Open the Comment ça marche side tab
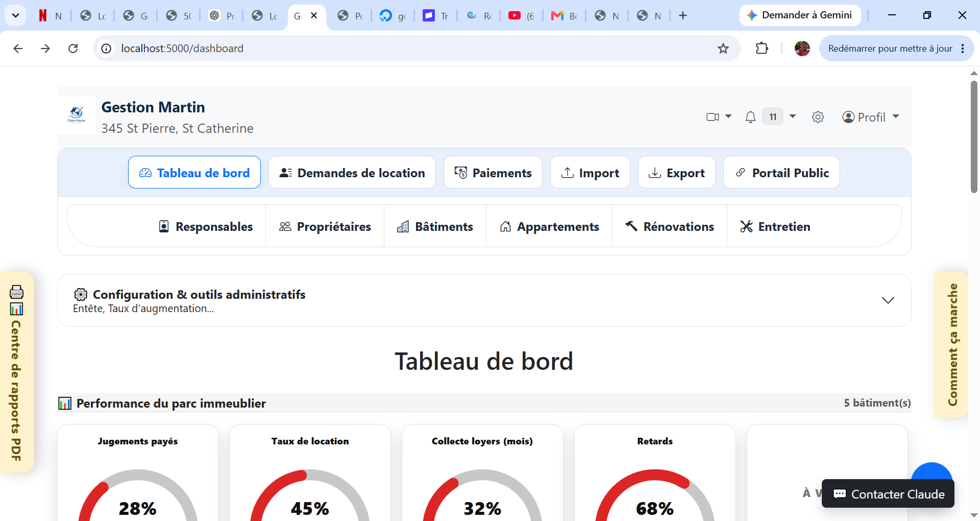 click(x=952, y=345)
